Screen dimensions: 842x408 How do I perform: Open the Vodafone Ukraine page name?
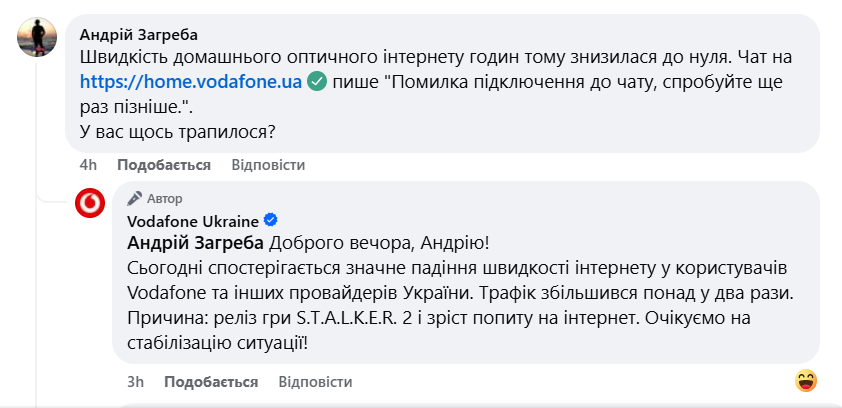(x=193, y=220)
